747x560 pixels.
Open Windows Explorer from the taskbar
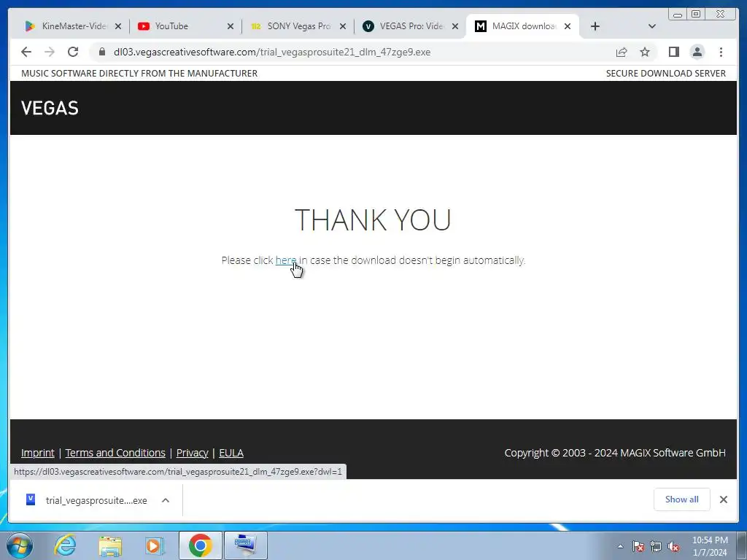pos(110,545)
